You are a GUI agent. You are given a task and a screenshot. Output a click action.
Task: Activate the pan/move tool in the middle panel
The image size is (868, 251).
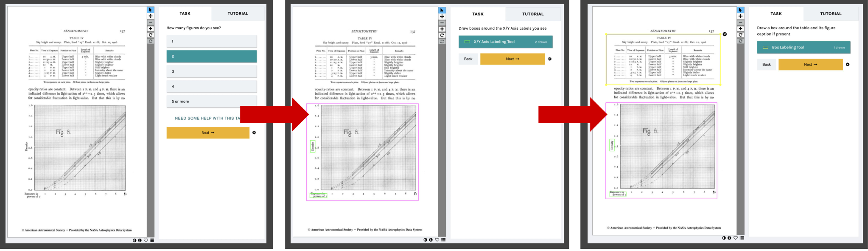point(442,17)
